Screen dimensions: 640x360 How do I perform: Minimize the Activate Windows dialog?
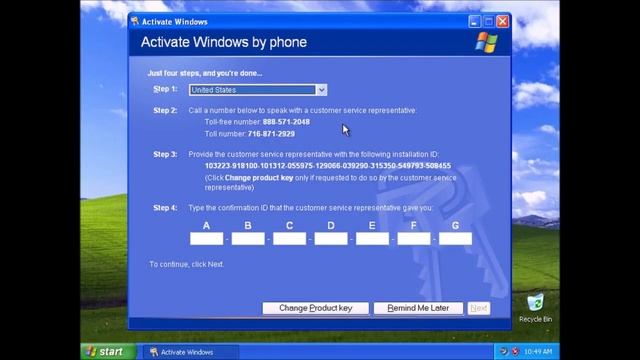[x=474, y=22]
